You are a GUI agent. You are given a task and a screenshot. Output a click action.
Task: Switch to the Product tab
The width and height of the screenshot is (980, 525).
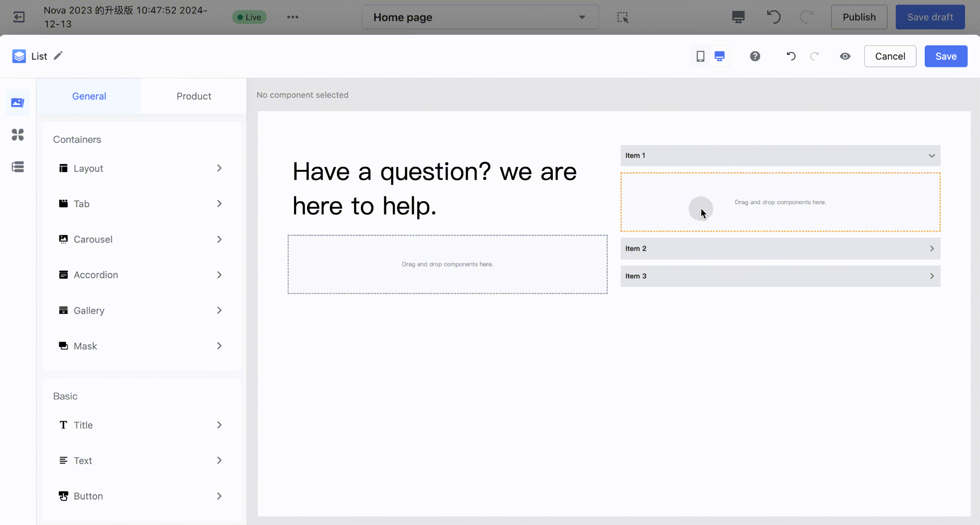tap(193, 96)
